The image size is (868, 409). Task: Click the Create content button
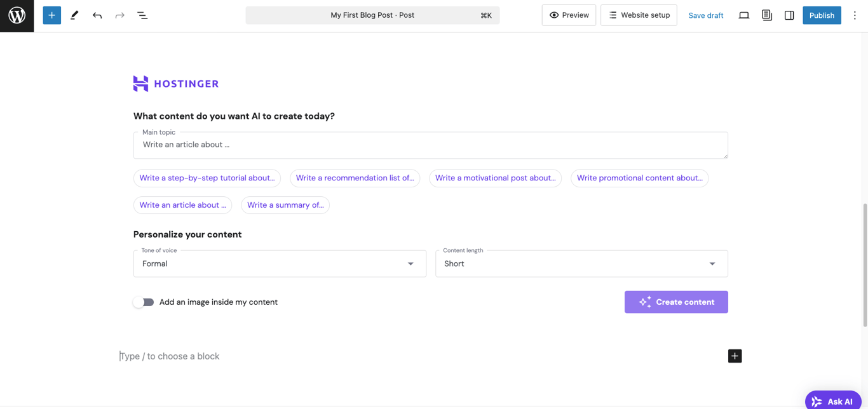pyautogui.click(x=676, y=302)
